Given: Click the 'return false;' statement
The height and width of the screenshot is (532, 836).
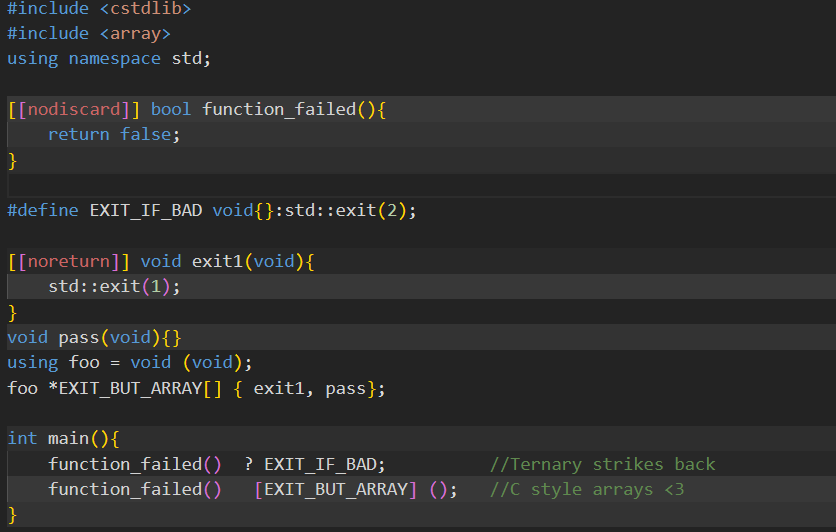Looking at the screenshot, I should (115, 134).
